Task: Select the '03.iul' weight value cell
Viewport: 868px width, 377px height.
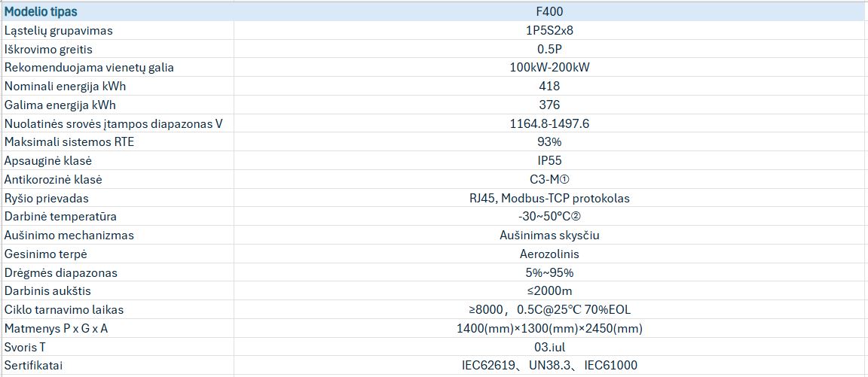Action: (x=549, y=347)
